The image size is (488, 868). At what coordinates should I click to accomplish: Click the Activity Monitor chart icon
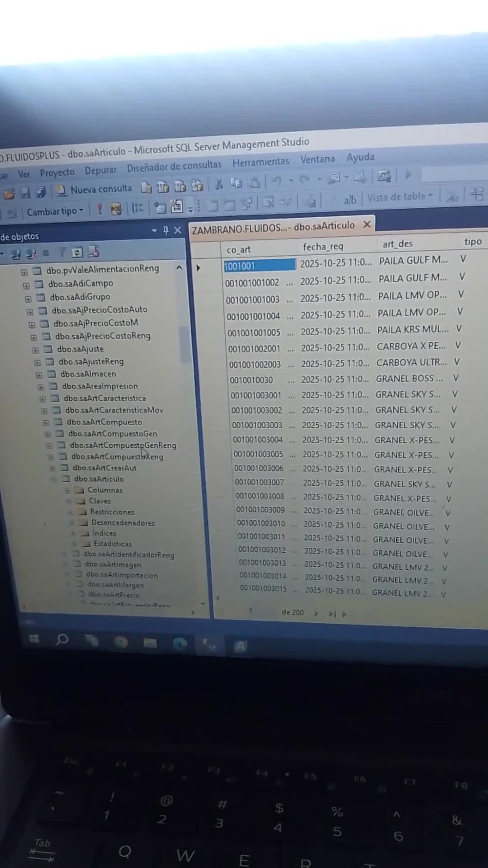click(x=384, y=176)
